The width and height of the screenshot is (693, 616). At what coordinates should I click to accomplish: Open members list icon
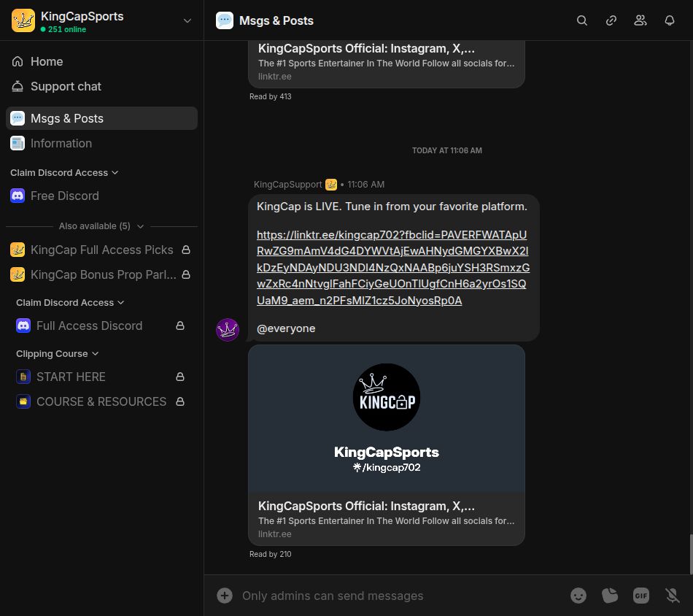pyautogui.click(x=640, y=20)
